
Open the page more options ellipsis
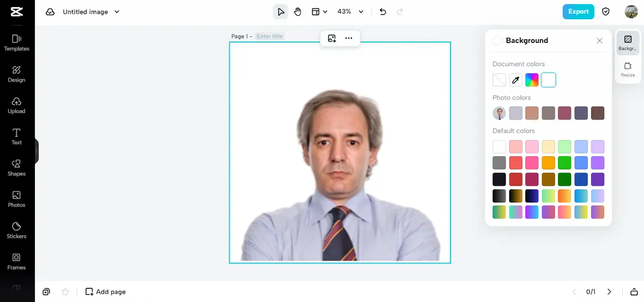point(349,38)
